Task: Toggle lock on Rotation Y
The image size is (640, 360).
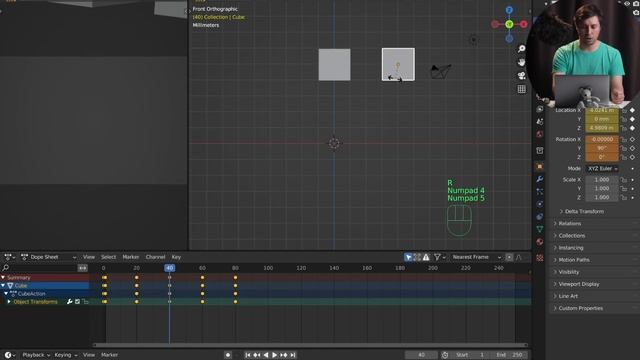Action: 624,148
